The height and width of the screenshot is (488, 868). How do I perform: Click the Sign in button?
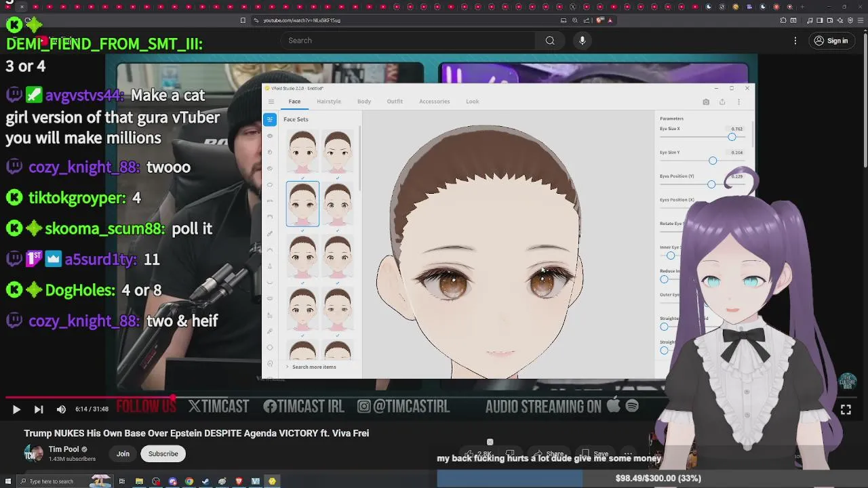(831, 41)
